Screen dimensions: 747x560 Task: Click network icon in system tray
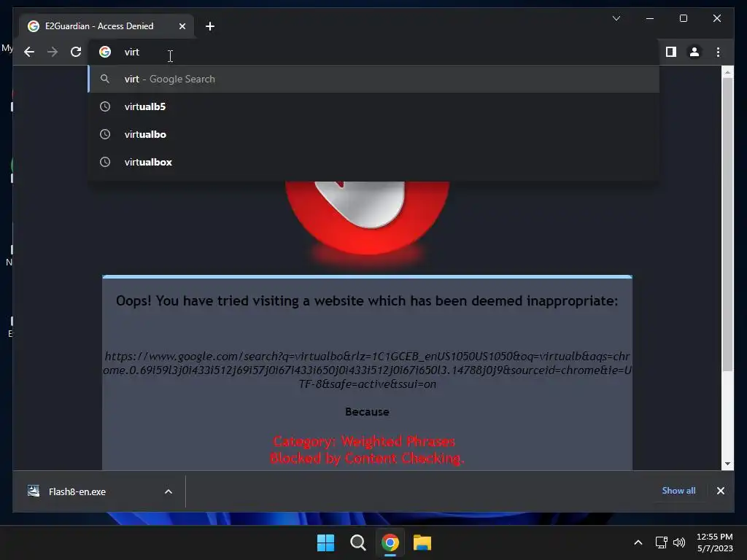coord(661,542)
